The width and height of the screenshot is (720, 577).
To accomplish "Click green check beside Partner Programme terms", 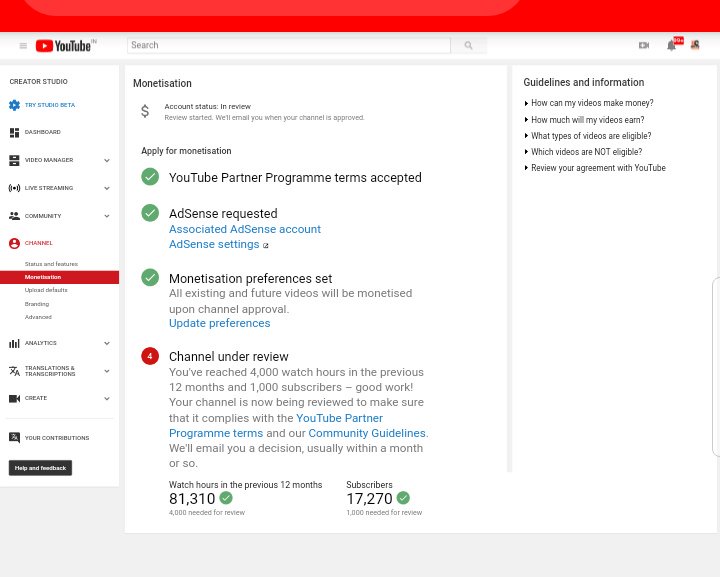I will coord(150,177).
